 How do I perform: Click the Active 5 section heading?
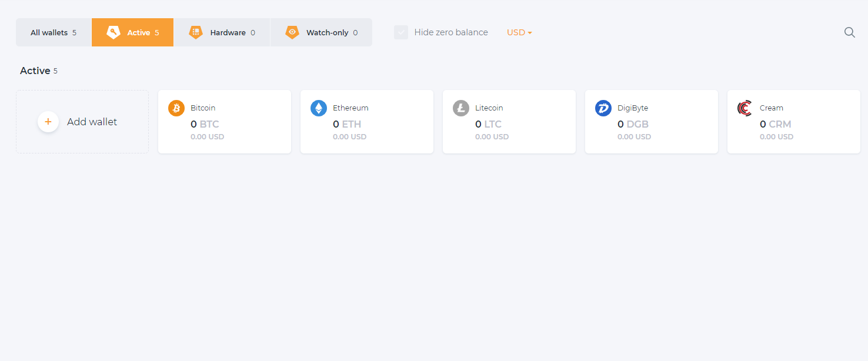tap(39, 71)
